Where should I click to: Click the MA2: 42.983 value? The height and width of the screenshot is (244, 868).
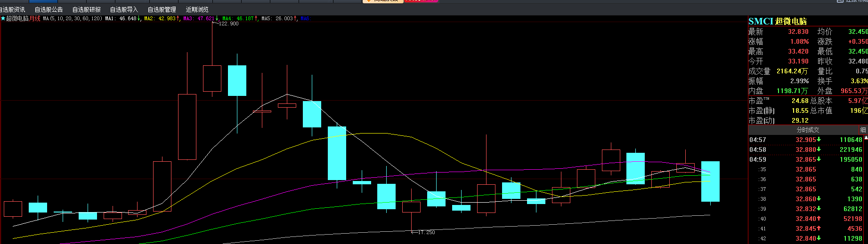click(160, 18)
